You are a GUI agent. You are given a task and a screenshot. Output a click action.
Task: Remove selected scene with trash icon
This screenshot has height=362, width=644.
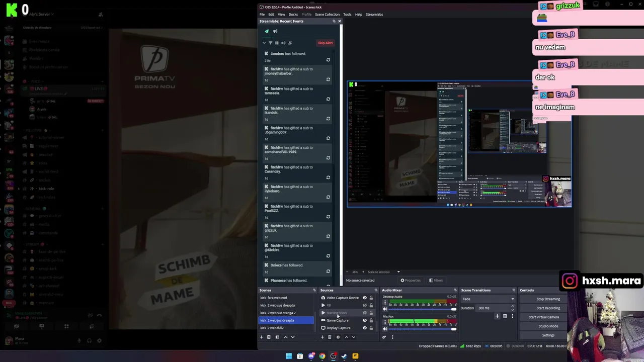pos(269,337)
